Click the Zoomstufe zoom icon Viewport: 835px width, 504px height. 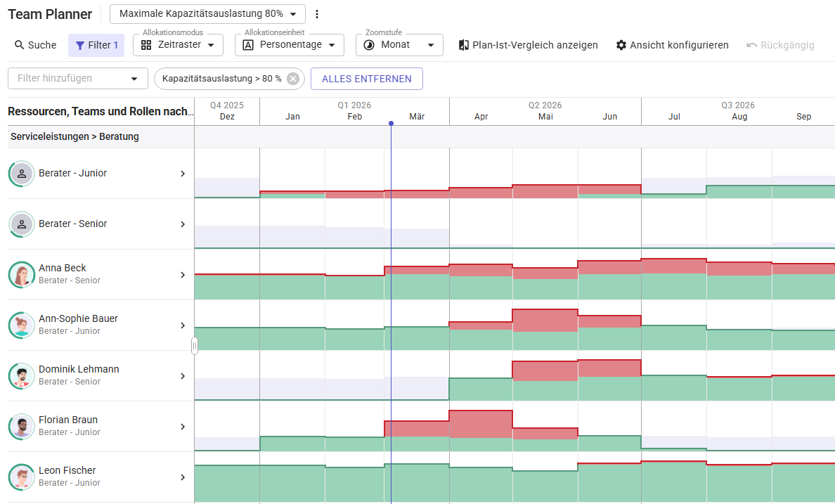click(x=369, y=44)
